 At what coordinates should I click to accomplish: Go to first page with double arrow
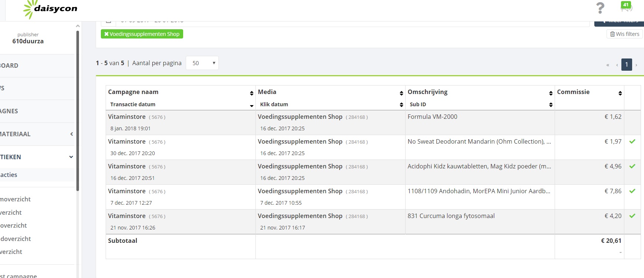point(608,65)
